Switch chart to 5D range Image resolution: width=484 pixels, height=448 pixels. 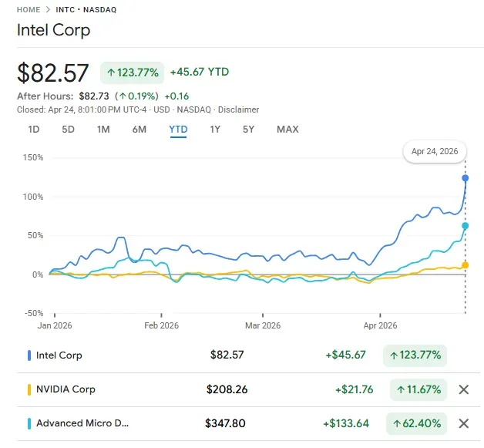(x=69, y=130)
